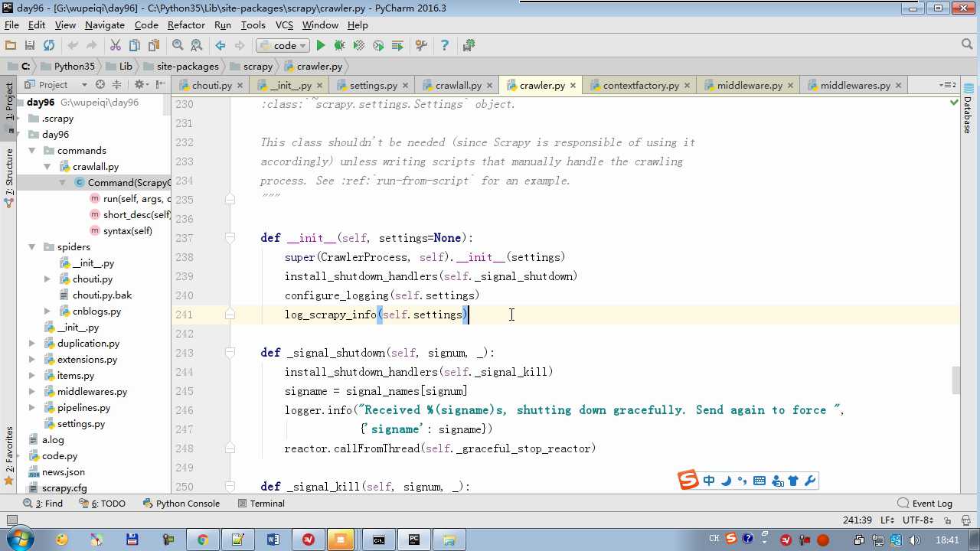980x551 pixels.
Task: Navigate back with the left arrow
Action: pos(220,46)
